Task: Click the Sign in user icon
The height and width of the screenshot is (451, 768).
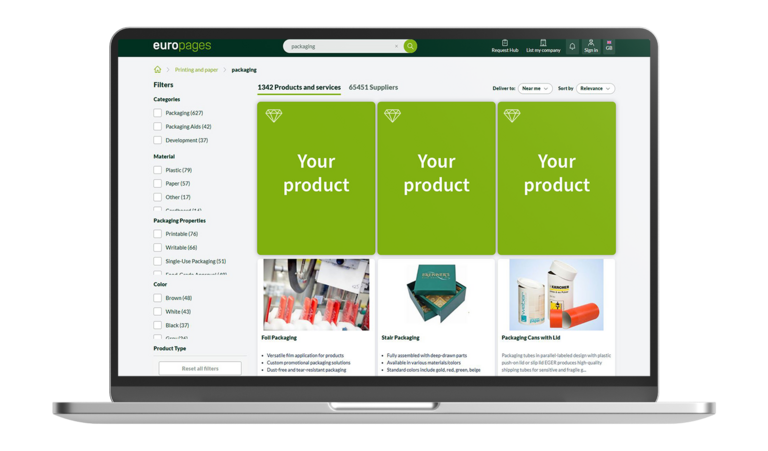Action: coord(591,43)
